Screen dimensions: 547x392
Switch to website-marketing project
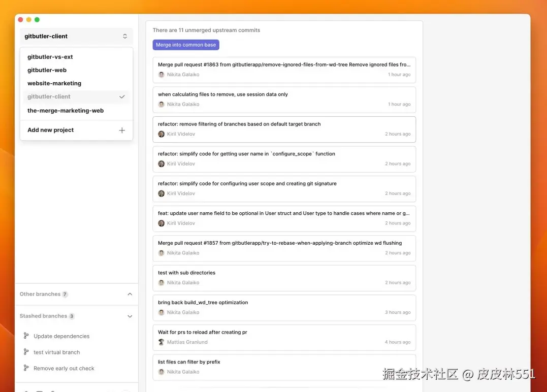54,83
